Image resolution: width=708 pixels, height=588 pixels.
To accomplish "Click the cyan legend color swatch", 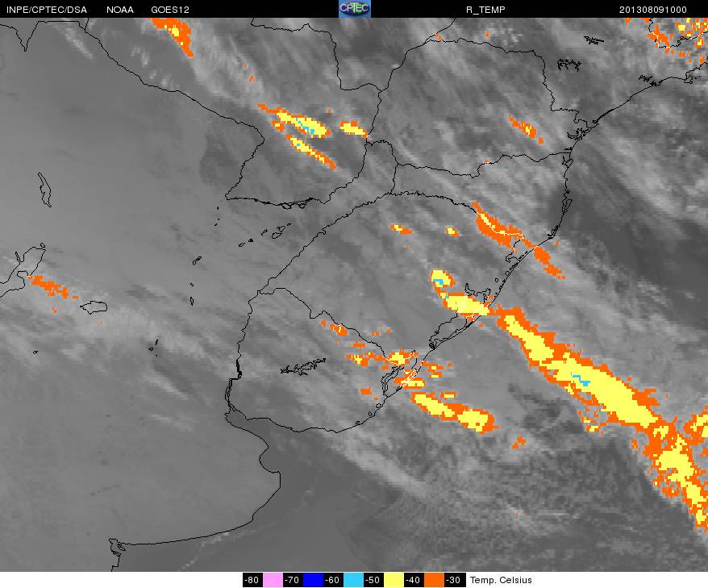I will (x=353, y=580).
